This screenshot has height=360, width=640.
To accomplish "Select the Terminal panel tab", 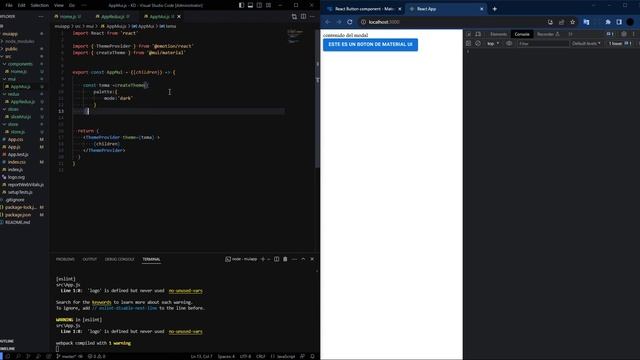I will (151, 259).
